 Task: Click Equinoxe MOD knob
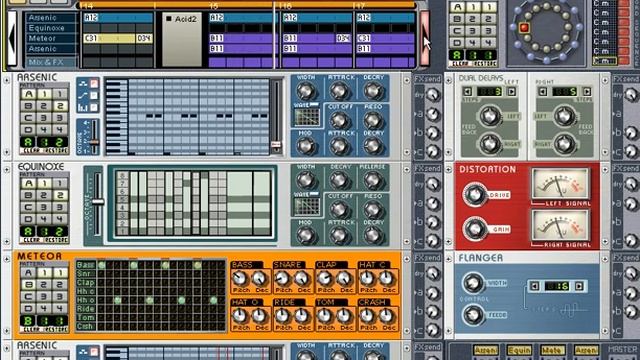tap(306, 236)
